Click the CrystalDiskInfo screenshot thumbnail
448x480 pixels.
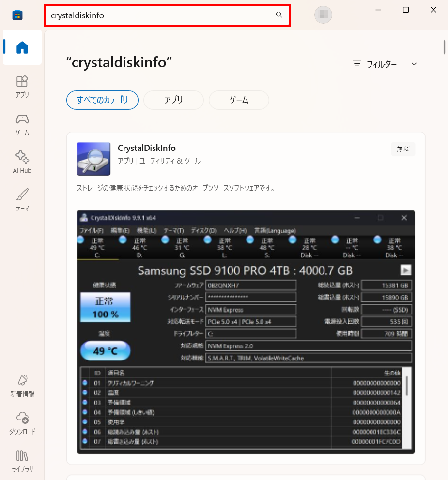[x=246, y=332]
